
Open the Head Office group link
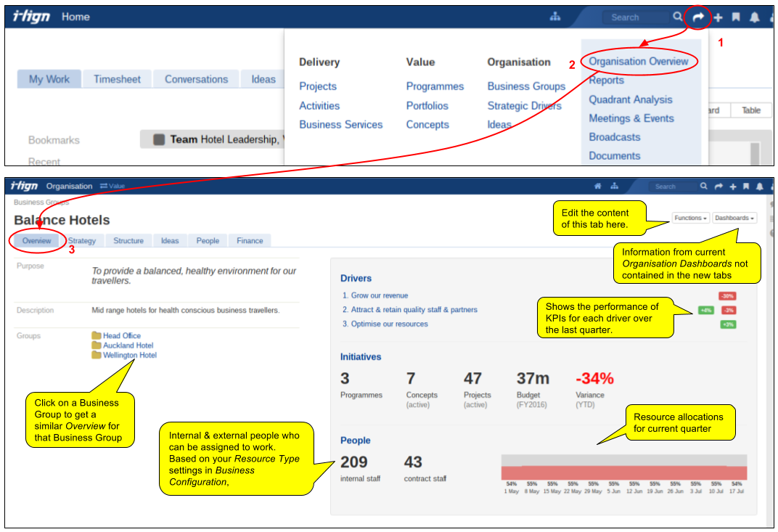[122, 335]
